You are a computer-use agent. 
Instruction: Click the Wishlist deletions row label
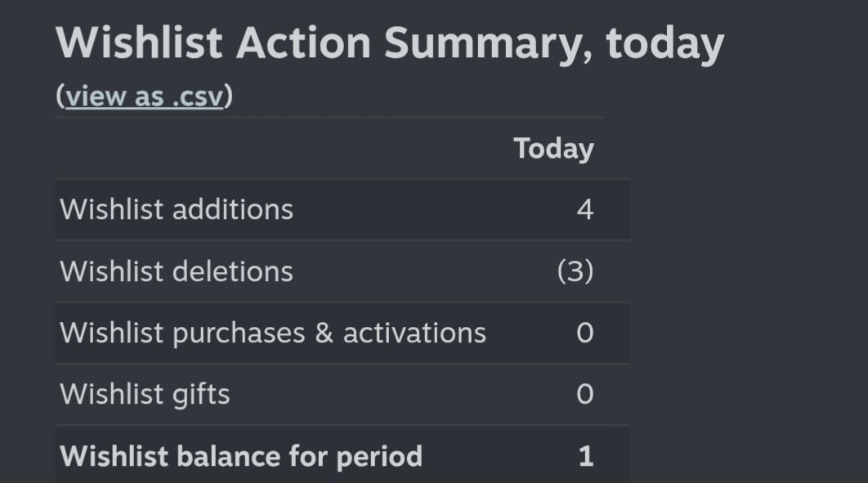point(176,271)
